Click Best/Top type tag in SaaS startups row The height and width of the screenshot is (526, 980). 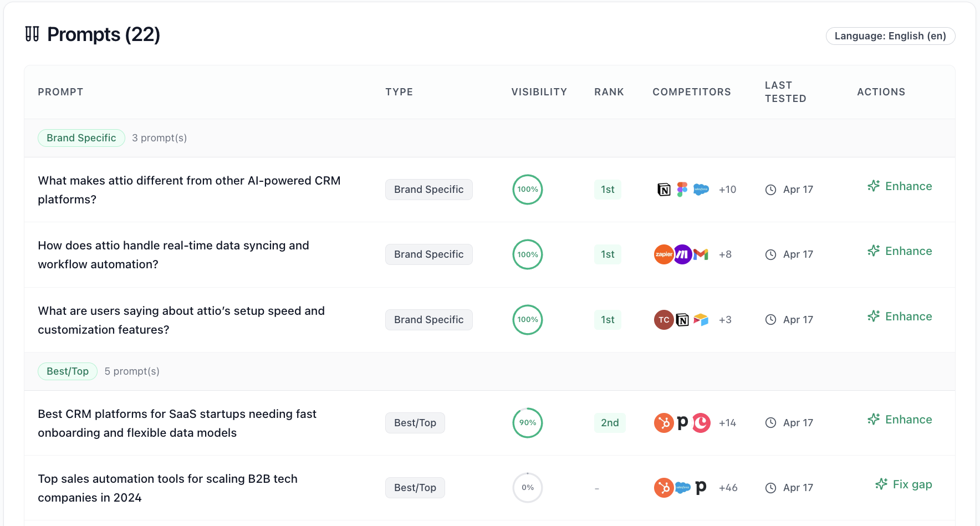click(x=415, y=423)
